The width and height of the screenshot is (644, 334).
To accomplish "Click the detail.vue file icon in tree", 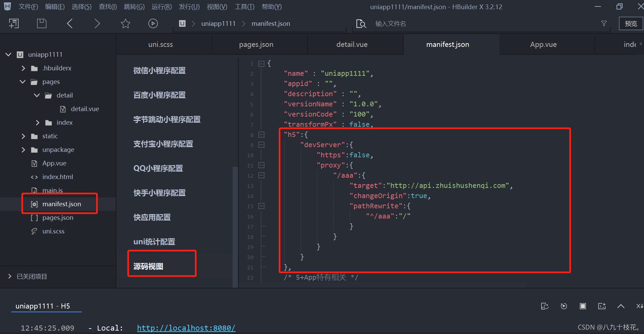I will [63, 109].
